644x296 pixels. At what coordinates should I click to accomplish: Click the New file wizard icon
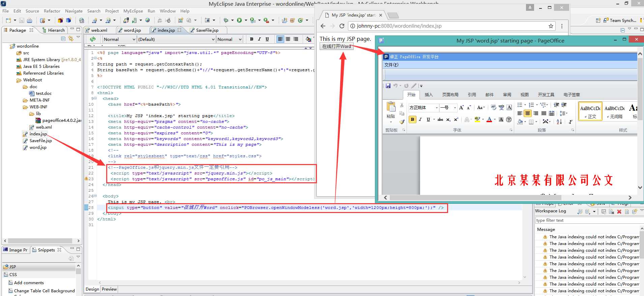(x=8, y=20)
